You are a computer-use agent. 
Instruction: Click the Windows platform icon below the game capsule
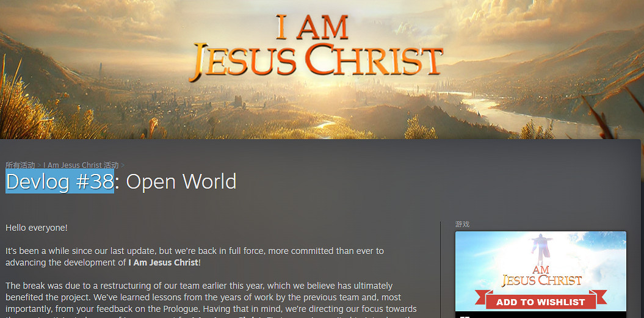tap(465, 316)
